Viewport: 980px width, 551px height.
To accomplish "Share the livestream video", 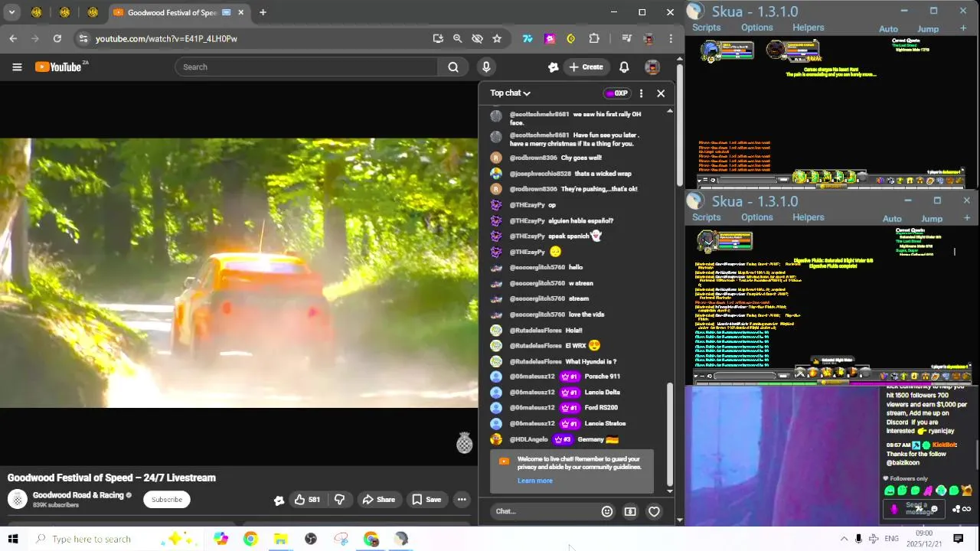I will point(378,500).
